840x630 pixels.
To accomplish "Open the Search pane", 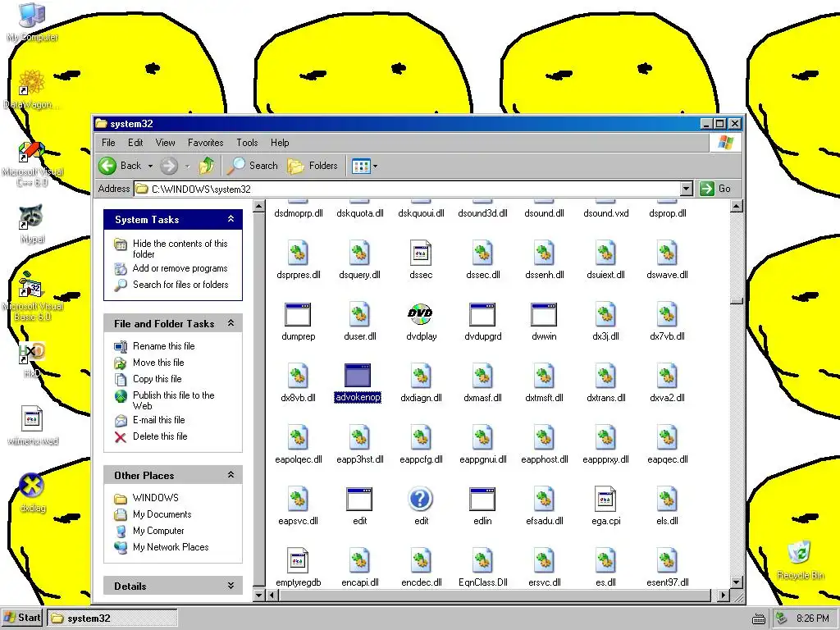I will click(x=253, y=166).
